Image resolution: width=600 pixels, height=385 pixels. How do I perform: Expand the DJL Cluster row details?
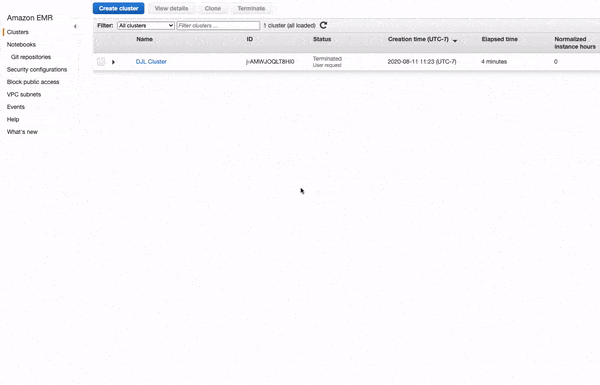[113, 62]
